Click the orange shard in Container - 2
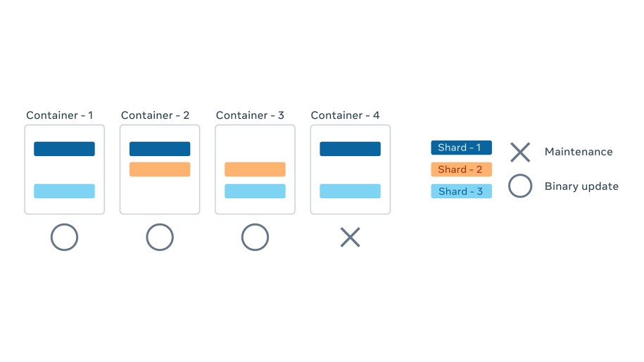This screenshot has width=644, height=362. pyautogui.click(x=160, y=169)
